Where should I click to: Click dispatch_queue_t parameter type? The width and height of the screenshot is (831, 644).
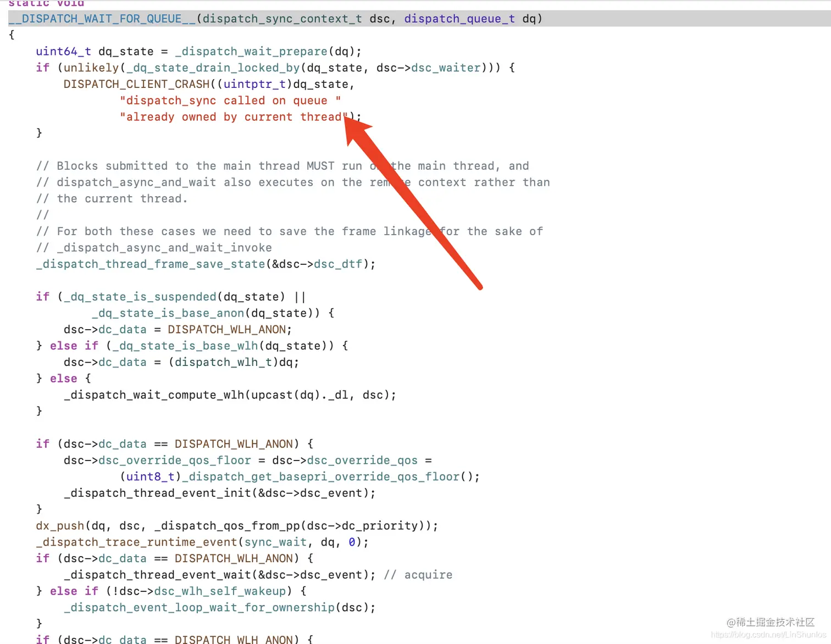point(460,19)
